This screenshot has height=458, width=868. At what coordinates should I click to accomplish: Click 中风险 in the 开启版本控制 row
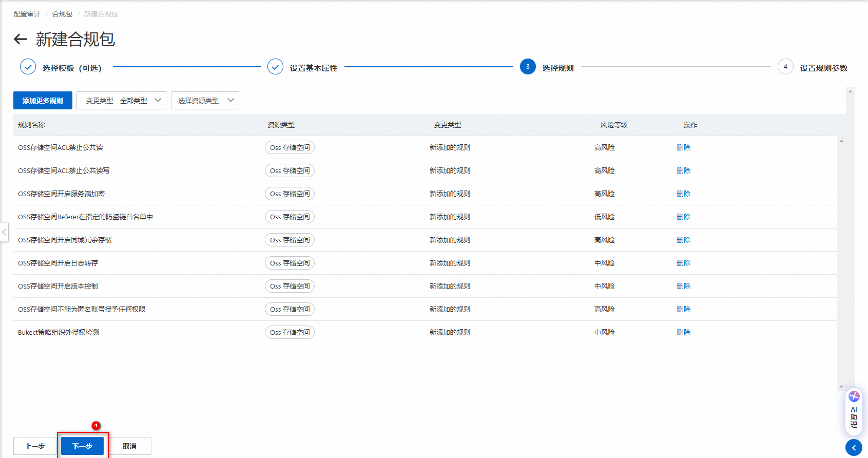click(x=605, y=286)
